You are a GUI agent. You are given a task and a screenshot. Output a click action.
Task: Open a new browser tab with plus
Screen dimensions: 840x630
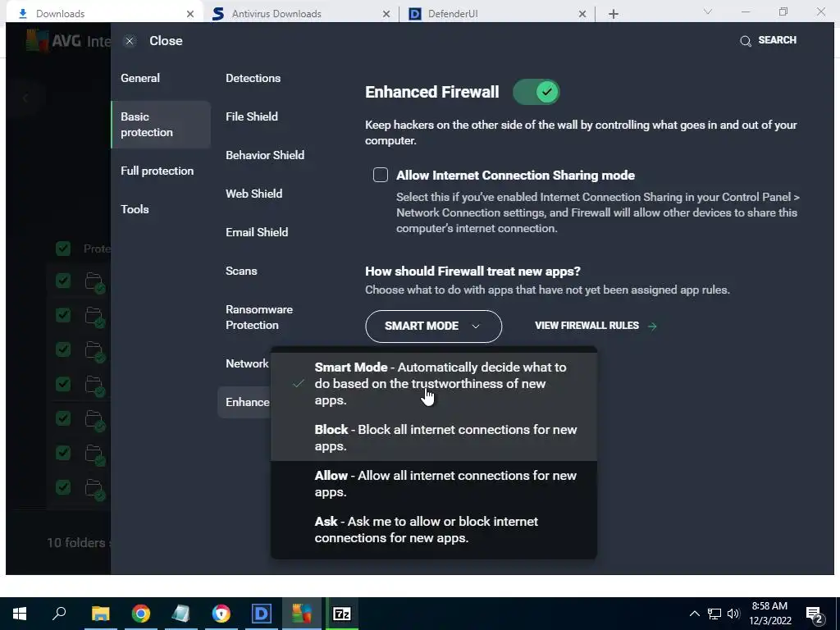point(614,14)
